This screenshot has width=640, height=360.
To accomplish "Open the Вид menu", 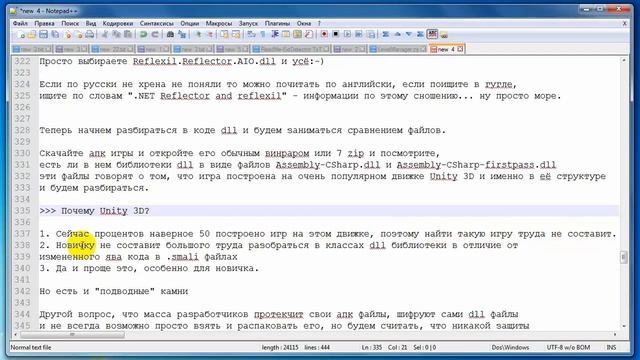I will point(91,24).
